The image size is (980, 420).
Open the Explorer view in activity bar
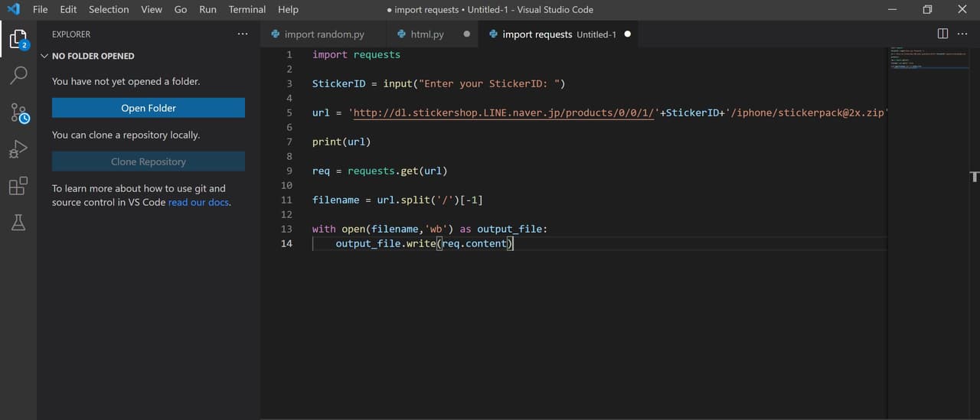pyautogui.click(x=18, y=39)
